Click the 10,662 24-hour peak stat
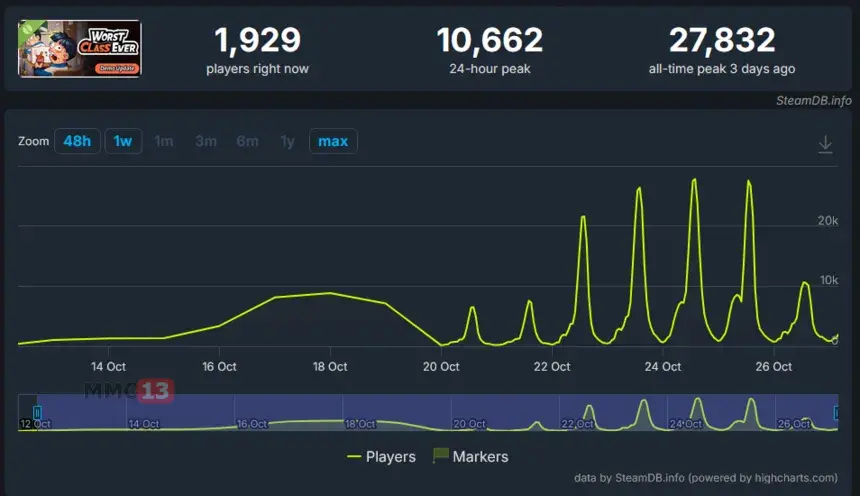This screenshot has width=860, height=496. 490,50
